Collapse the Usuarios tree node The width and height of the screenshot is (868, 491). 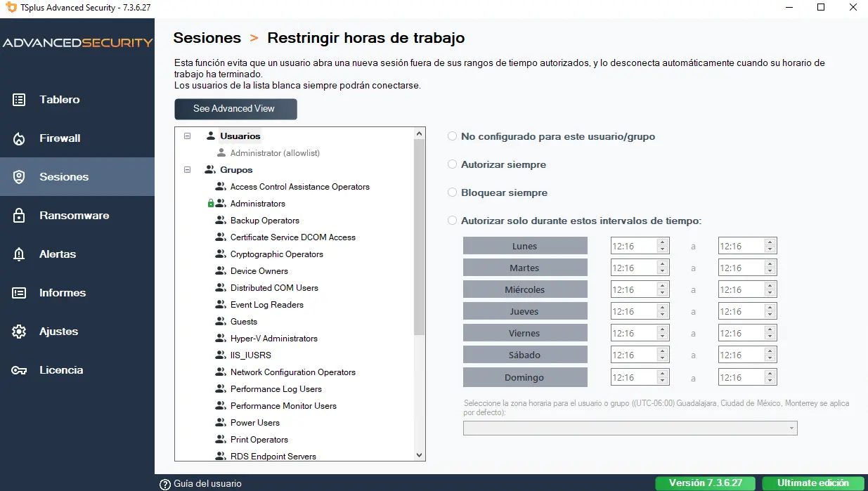coord(187,136)
